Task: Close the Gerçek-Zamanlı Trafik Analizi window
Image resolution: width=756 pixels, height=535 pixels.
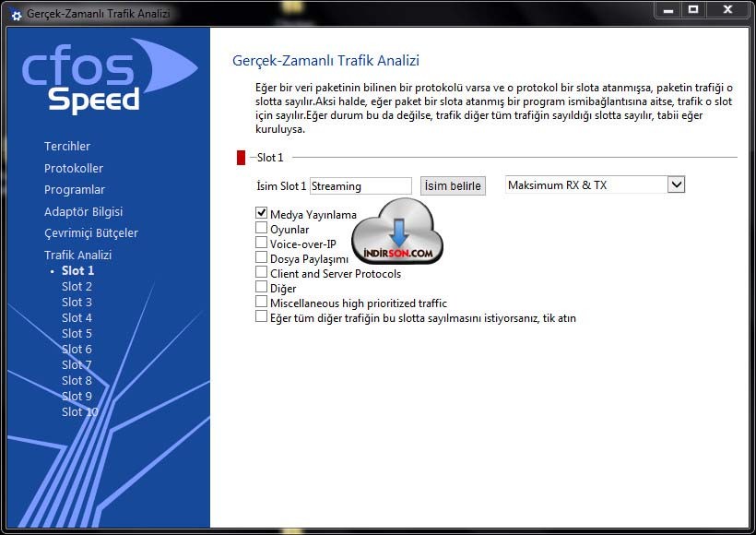Action: coord(728,10)
